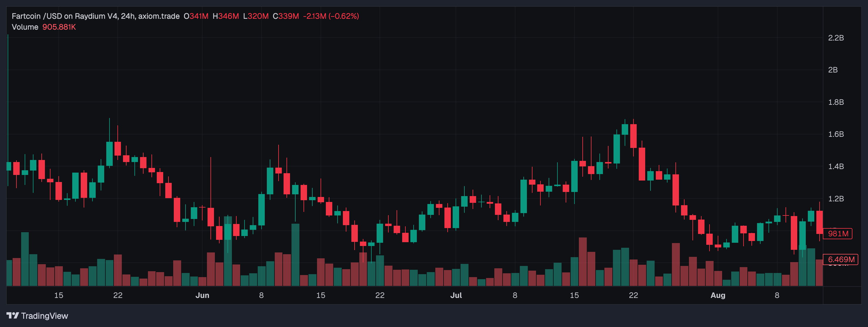This screenshot has height=327, width=868.
Task: Click the Jun month marker on time axis
Action: [202, 295]
